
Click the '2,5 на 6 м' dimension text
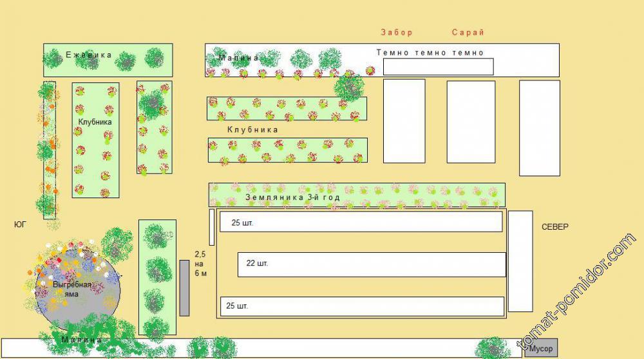click(200, 264)
